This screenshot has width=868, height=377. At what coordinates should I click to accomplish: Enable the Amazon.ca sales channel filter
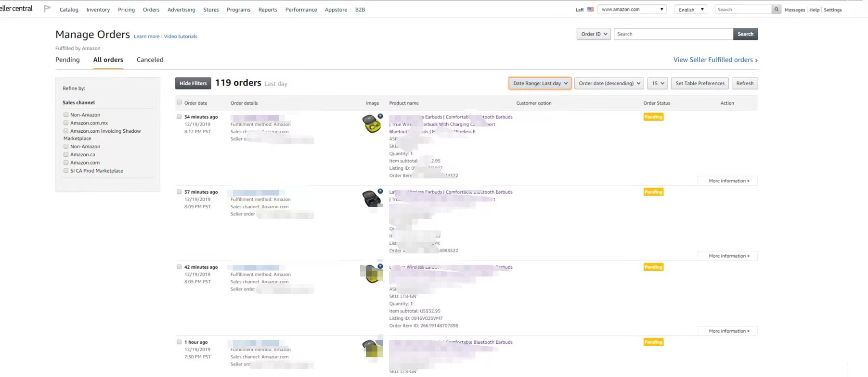[66, 155]
